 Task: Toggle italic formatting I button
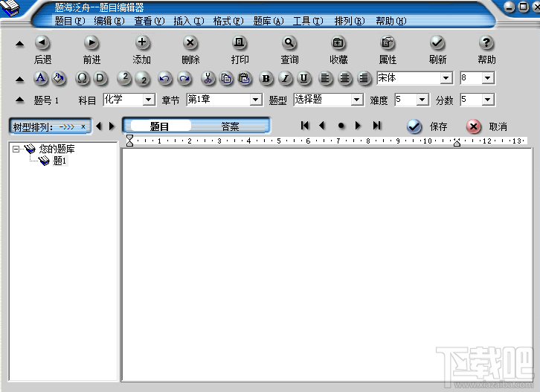(x=285, y=79)
